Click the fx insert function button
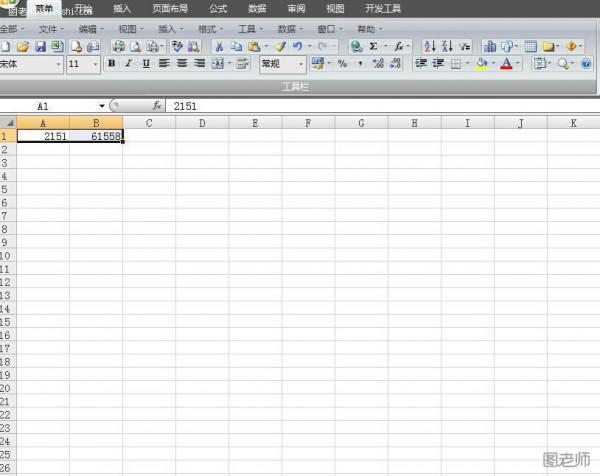This screenshot has height=476, width=600. coord(157,105)
